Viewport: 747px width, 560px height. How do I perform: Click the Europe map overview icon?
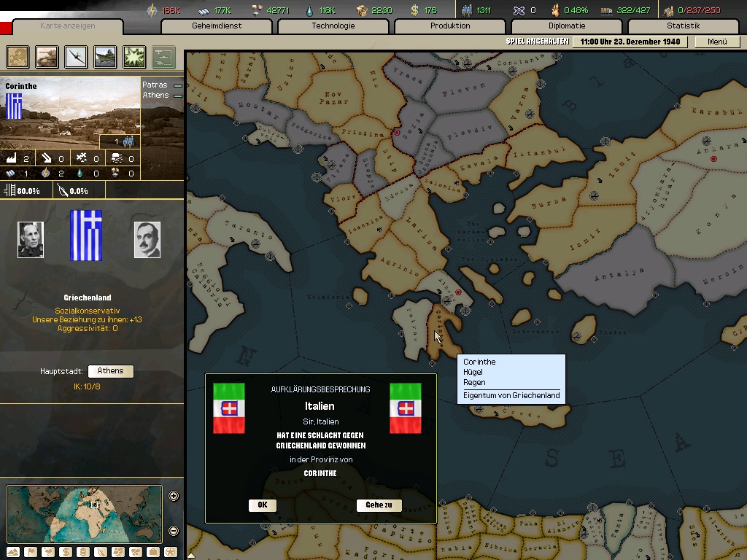[x=18, y=56]
